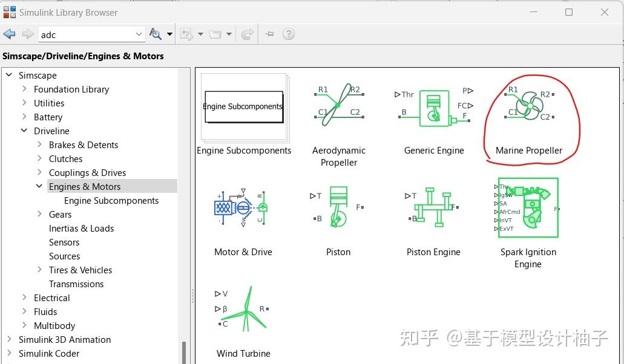Toggle the pin library browser icon
Image resolution: width=624 pixels, height=364 pixels.
(269, 34)
